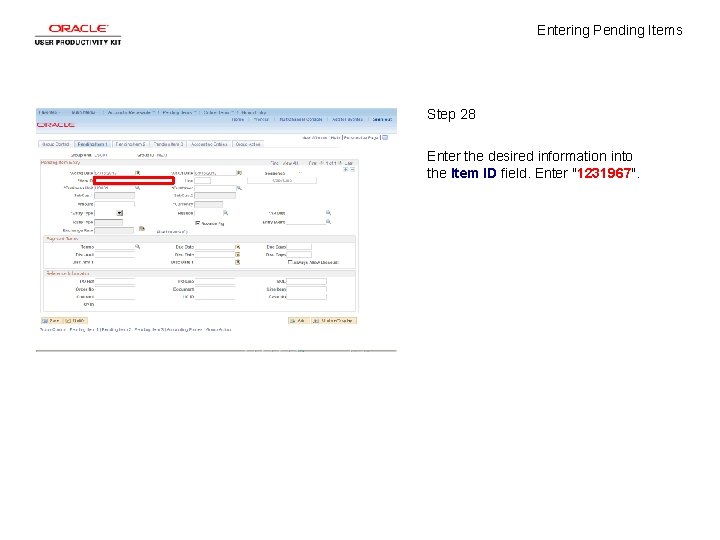Image resolution: width=720 pixels, height=540 pixels.
Task: Click bottom Group Action page link
Action: click(x=219, y=330)
